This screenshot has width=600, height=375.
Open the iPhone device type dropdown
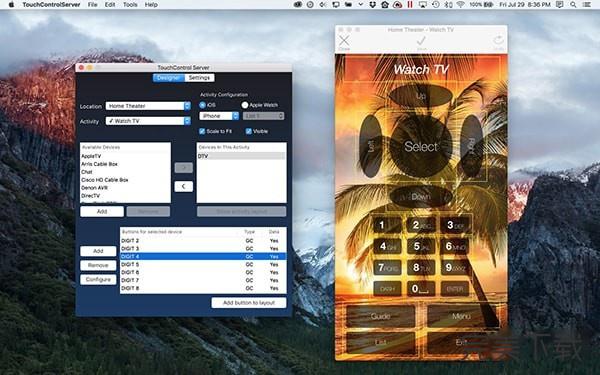[x=219, y=116]
